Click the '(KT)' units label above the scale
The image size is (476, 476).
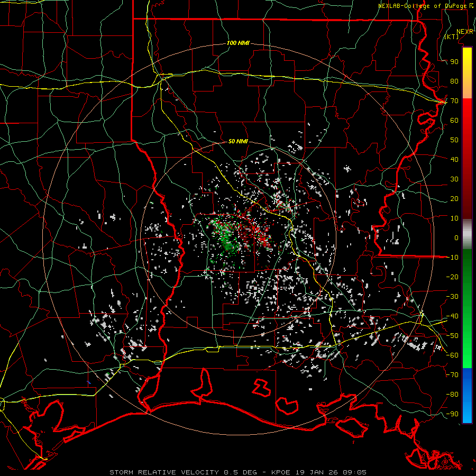pos(452,36)
